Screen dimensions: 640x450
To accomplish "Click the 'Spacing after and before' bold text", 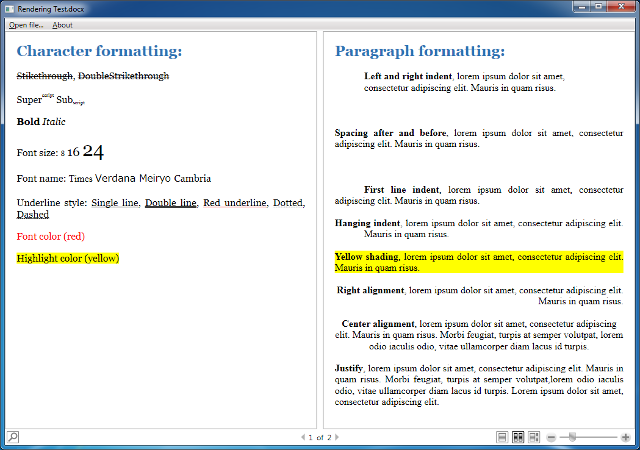I will click(391, 133).
